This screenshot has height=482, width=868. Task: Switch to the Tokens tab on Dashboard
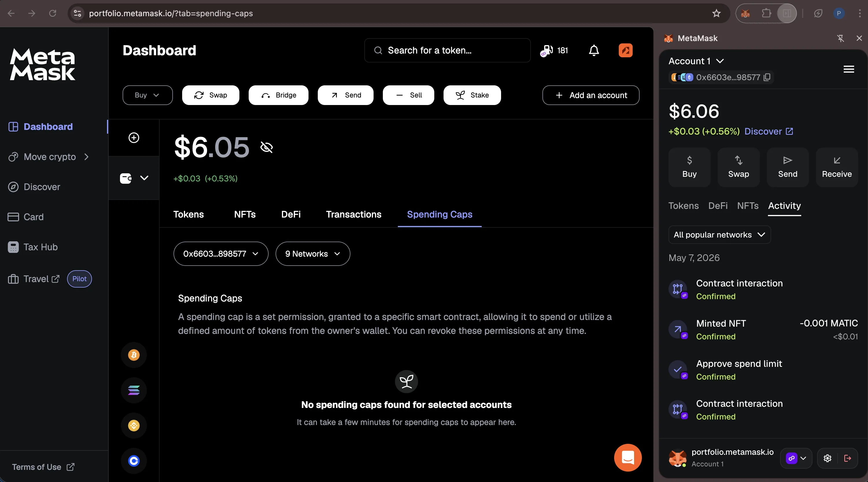pyautogui.click(x=188, y=215)
